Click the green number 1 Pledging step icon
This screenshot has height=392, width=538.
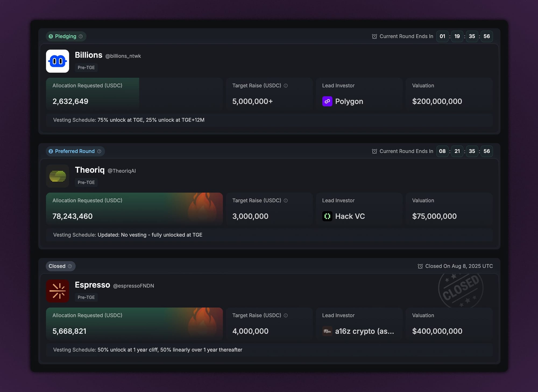point(51,36)
